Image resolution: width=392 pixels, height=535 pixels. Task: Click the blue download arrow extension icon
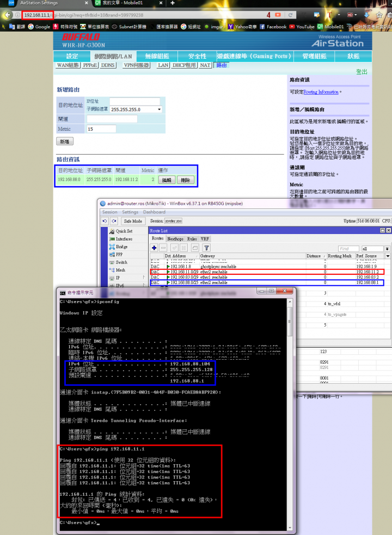pos(366,15)
